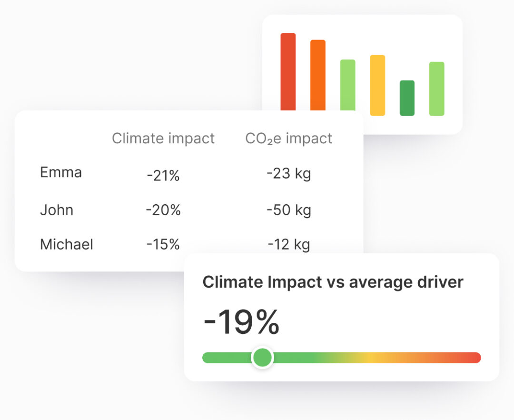Click the dark orange chart bar

pos(318,75)
